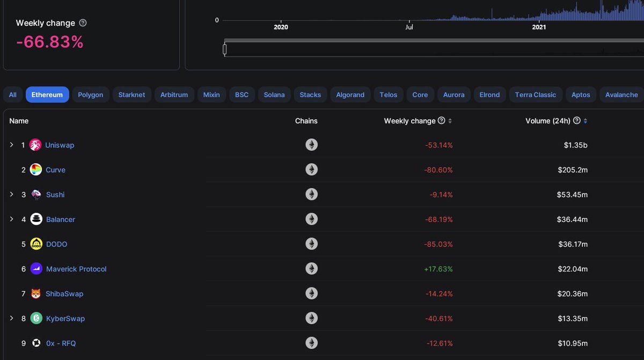Click the KyberSwap logo icon
The image size is (644, 360).
[36, 318]
